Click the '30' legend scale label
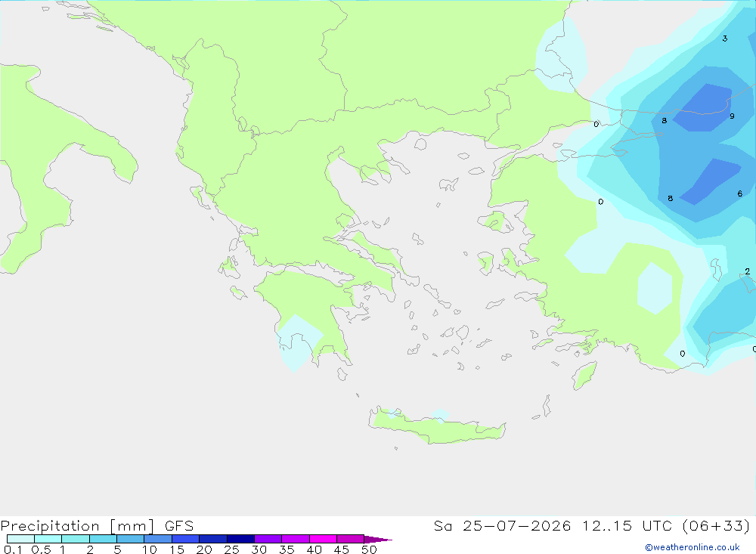This screenshot has width=756, height=554. point(259,549)
